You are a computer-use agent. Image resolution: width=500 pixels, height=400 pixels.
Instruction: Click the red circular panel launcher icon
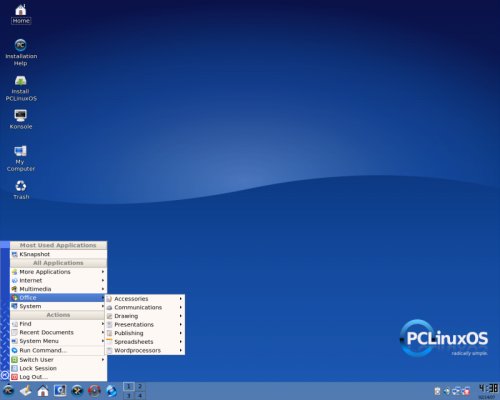(94, 391)
